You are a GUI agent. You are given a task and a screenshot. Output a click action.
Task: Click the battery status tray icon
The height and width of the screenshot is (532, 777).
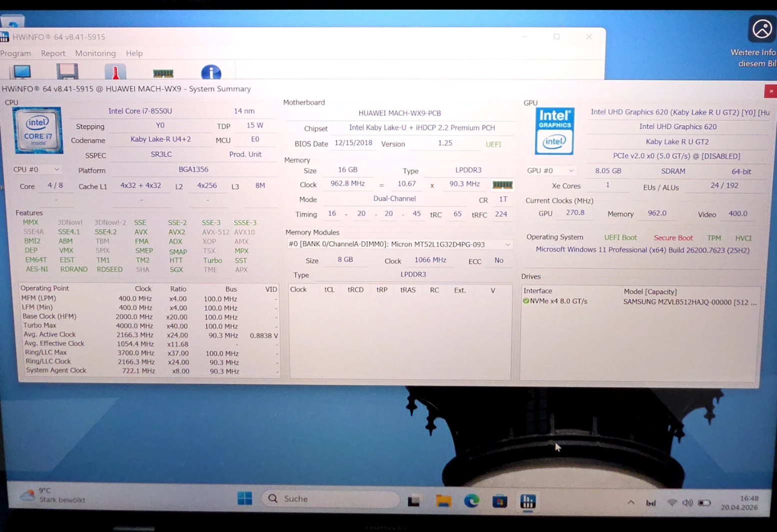(704, 503)
